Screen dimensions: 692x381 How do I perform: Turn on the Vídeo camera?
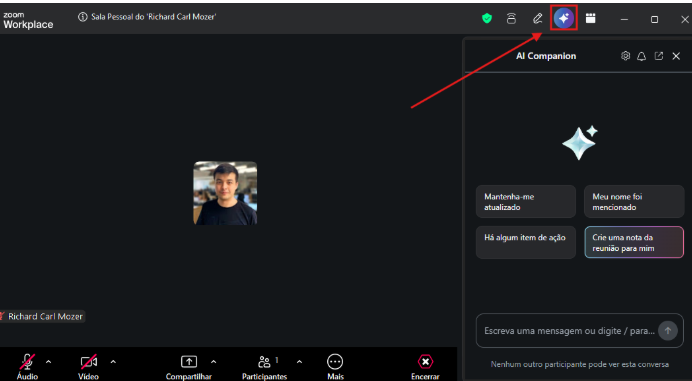pyautogui.click(x=88, y=366)
